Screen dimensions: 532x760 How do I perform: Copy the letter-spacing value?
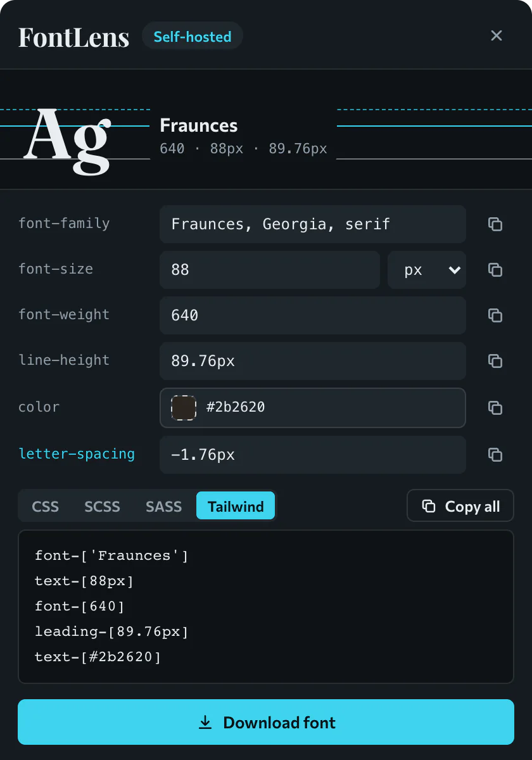coord(495,455)
